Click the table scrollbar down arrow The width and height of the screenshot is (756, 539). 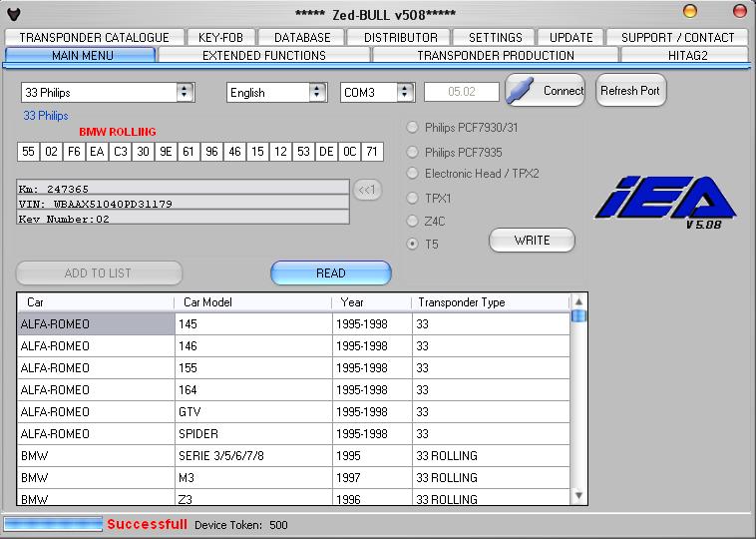[578, 495]
